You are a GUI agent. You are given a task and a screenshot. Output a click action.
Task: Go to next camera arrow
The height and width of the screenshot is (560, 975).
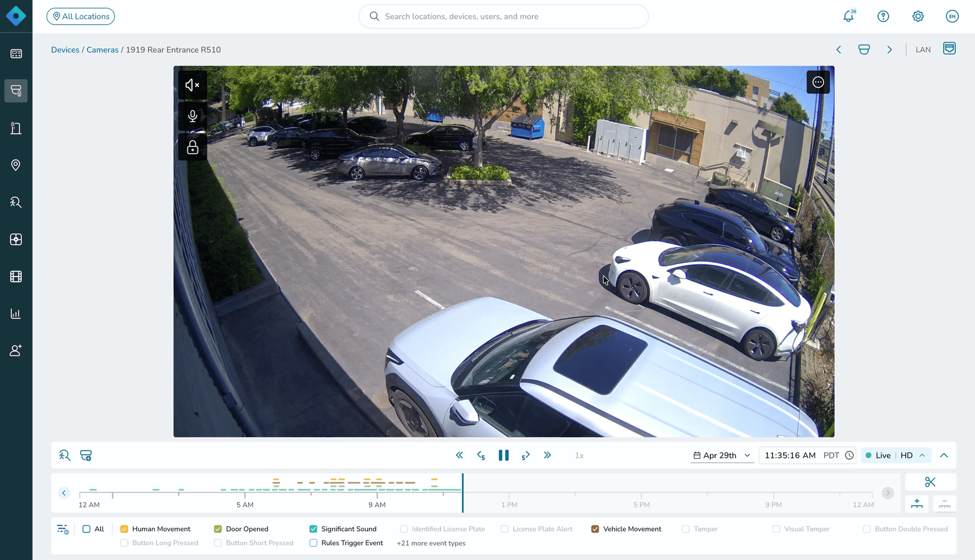(x=889, y=50)
